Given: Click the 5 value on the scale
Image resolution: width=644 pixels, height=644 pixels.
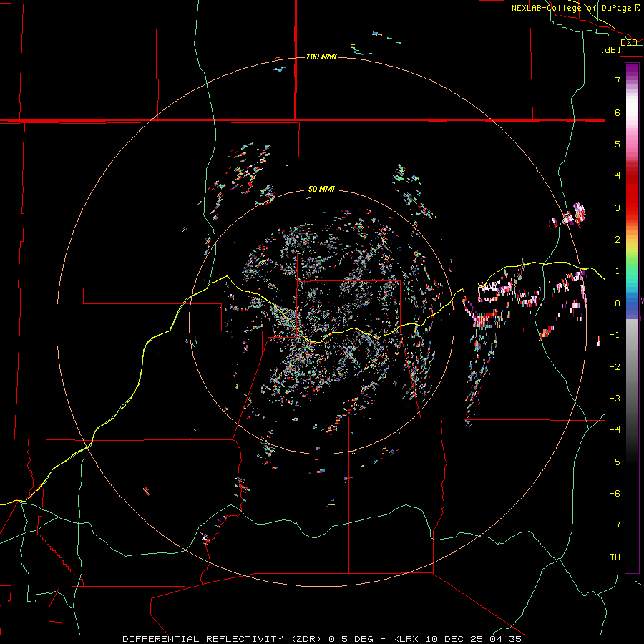Looking at the screenshot, I should (x=618, y=144).
